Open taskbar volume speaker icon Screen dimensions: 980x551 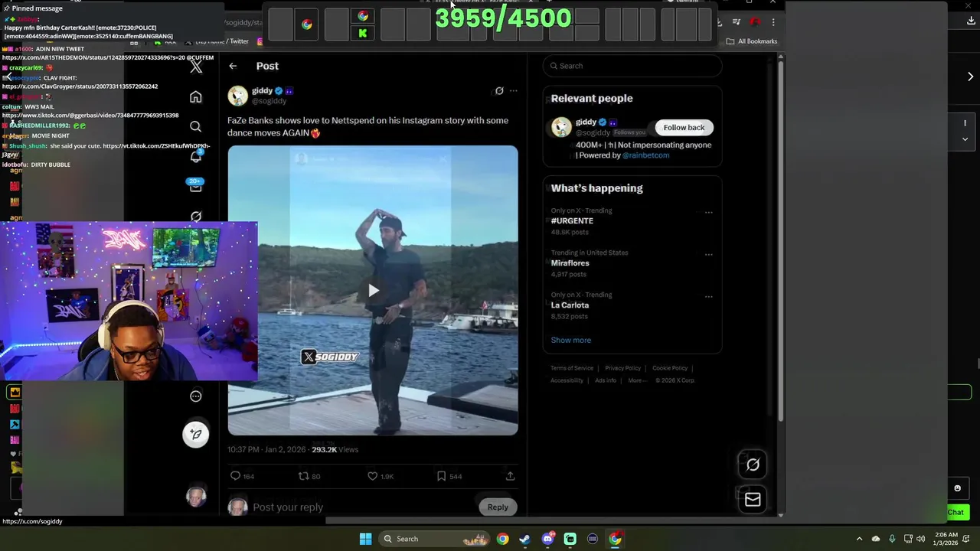coord(921,539)
